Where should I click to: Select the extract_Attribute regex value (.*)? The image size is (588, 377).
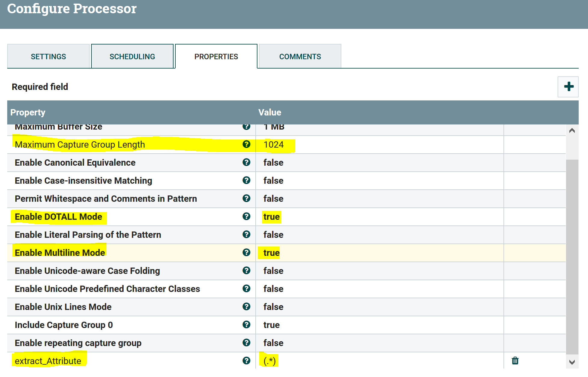click(x=269, y=360)
